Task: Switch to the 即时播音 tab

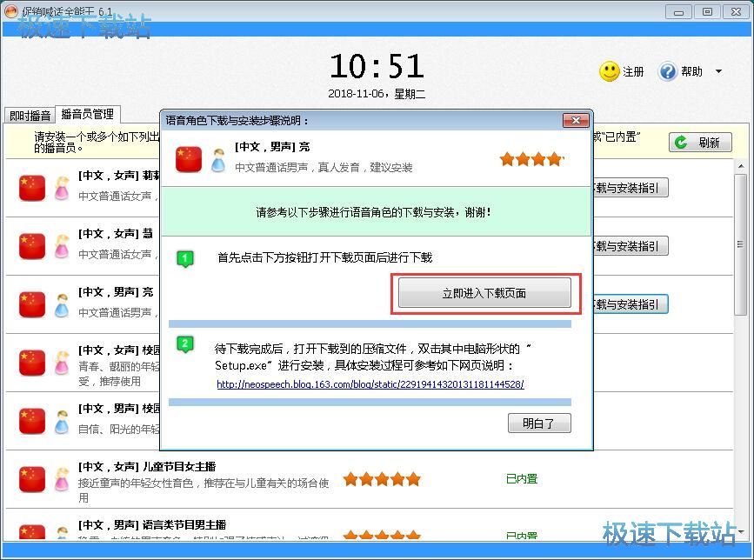Action: [x=30, y=116]
